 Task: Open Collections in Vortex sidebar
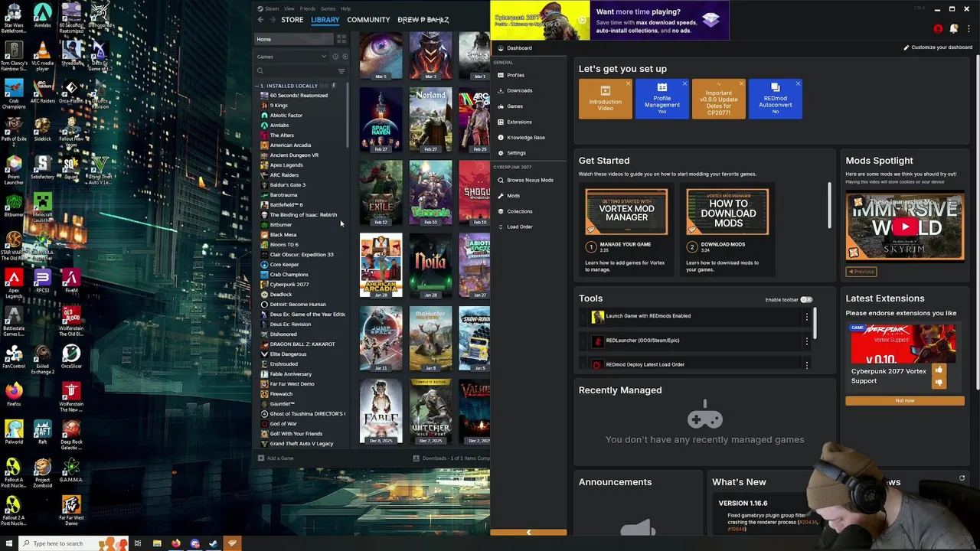(528, 211)
